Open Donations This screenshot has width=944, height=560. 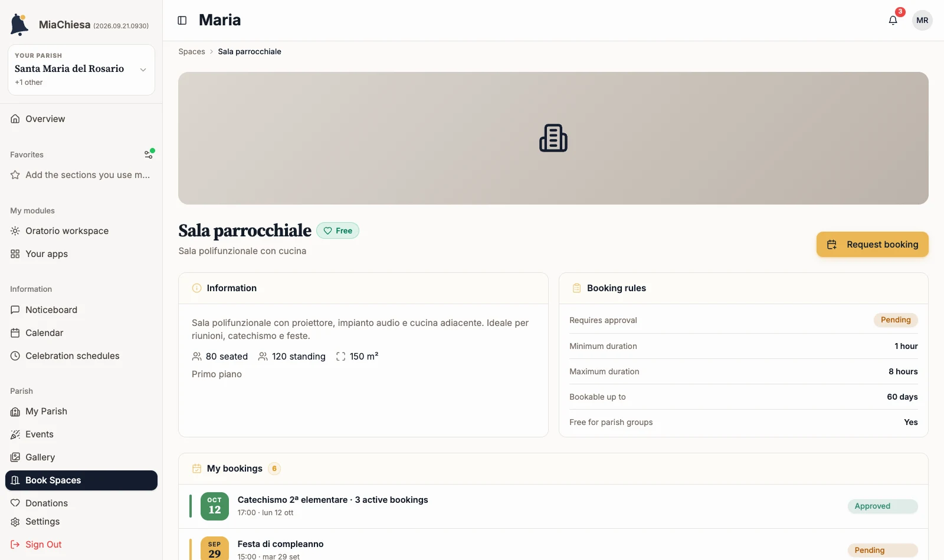(x=81, y=503)
